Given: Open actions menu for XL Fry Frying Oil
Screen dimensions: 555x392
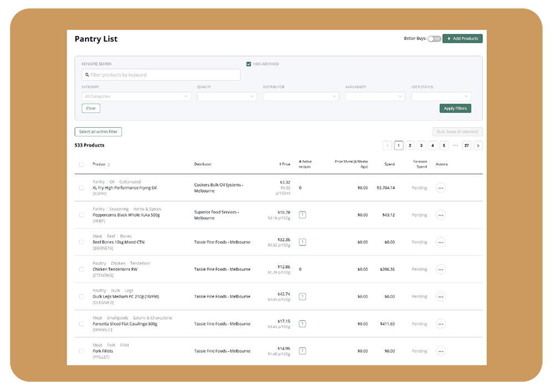Looking at the screenshot, I should click(x=441, y=188).
